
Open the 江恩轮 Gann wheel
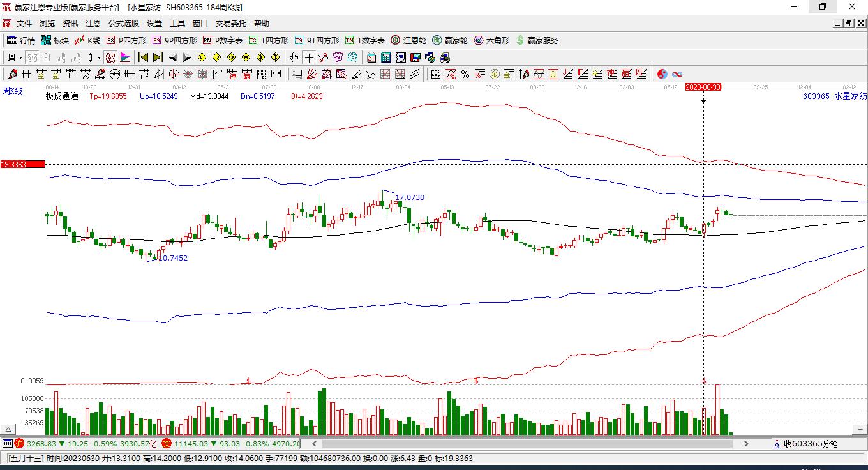point(408,40)
